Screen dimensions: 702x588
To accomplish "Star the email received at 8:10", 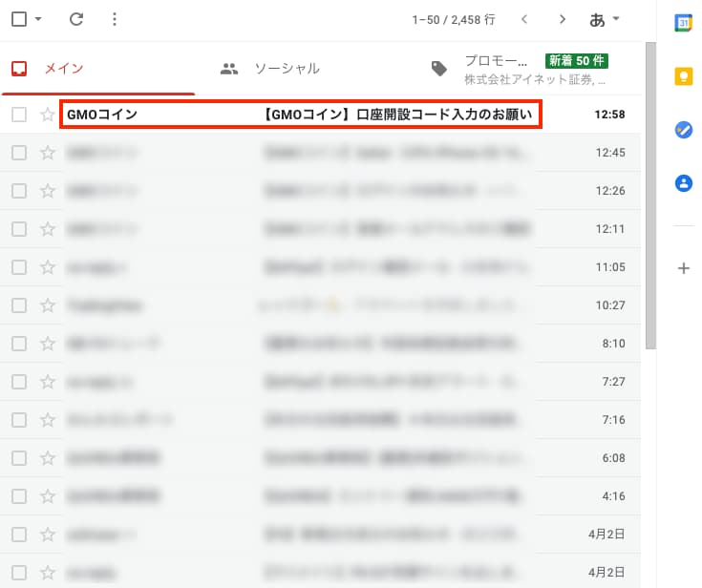I will tap(48, 344).
